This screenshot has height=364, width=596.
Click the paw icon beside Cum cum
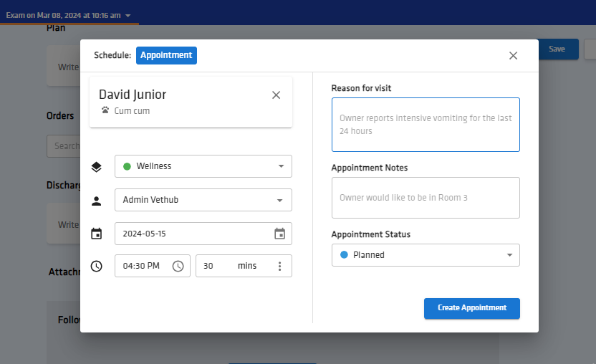coord(105,110)
